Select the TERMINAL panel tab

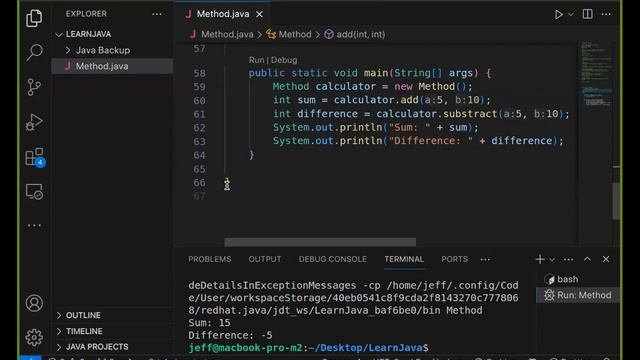[x=404, y=259]
